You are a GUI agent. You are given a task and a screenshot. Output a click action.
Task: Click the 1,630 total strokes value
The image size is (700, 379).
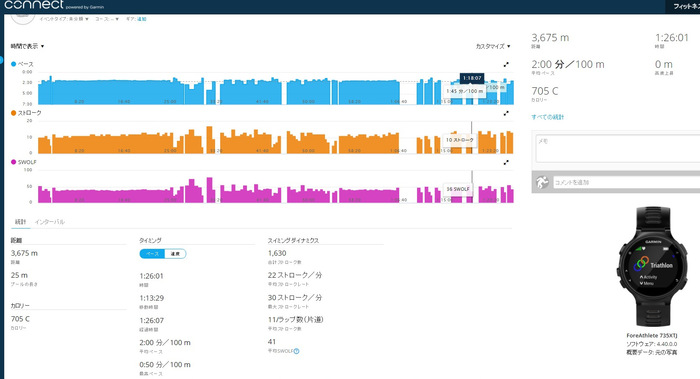pyautogui.click(x=277, y=253)
